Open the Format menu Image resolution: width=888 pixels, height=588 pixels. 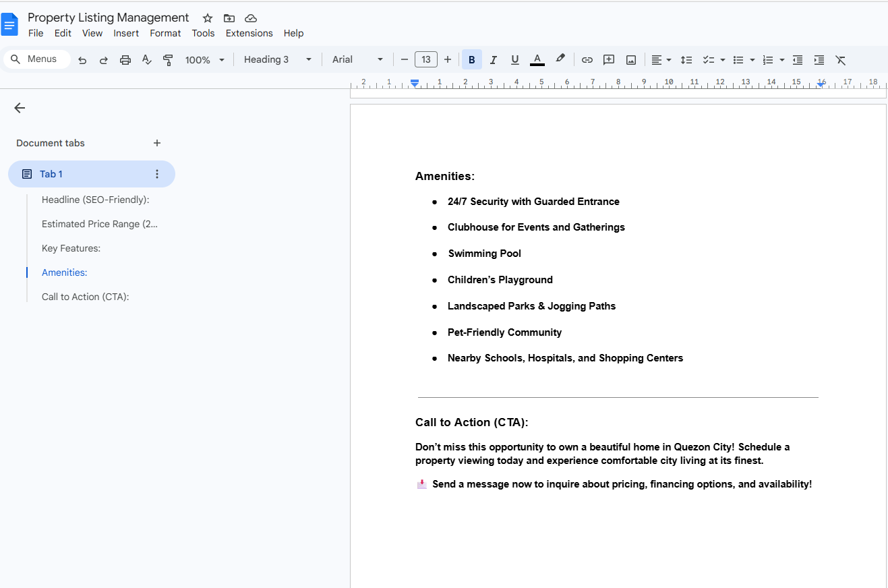point(165,33)
